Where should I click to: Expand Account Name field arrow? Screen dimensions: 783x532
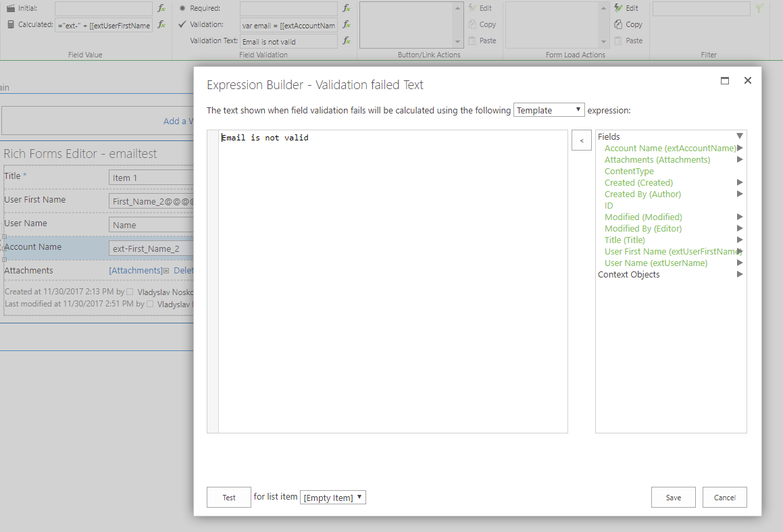(x=740, y=148)
